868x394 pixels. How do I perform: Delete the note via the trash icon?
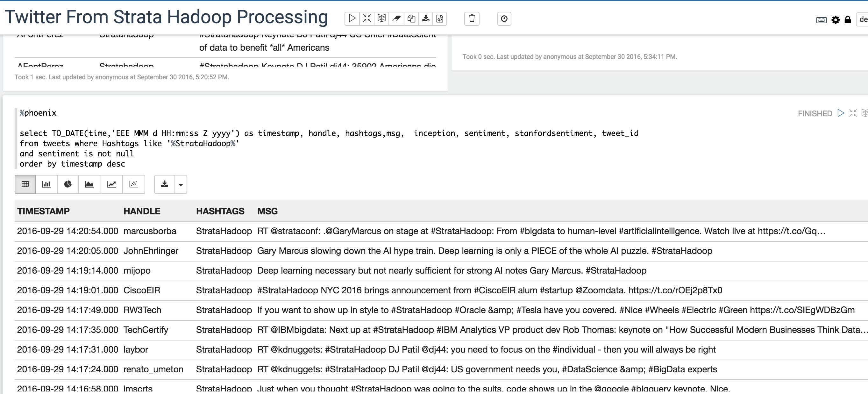click(x=472, y=18)
